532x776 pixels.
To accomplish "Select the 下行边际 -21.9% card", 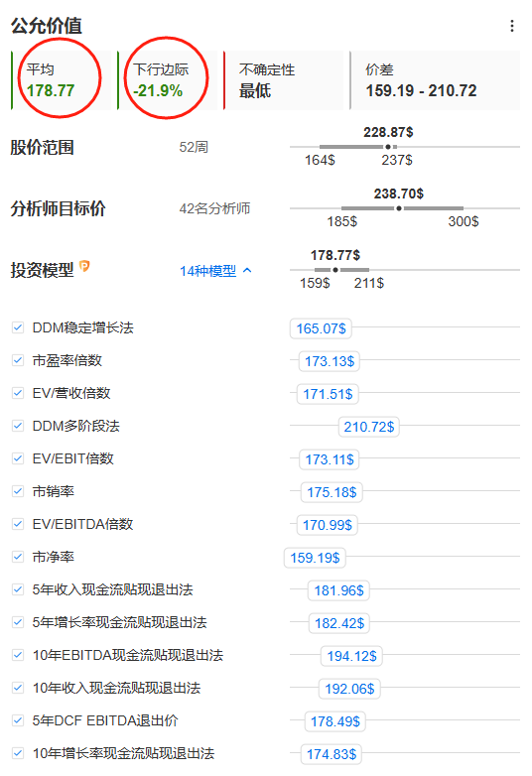I will point(168,80).
